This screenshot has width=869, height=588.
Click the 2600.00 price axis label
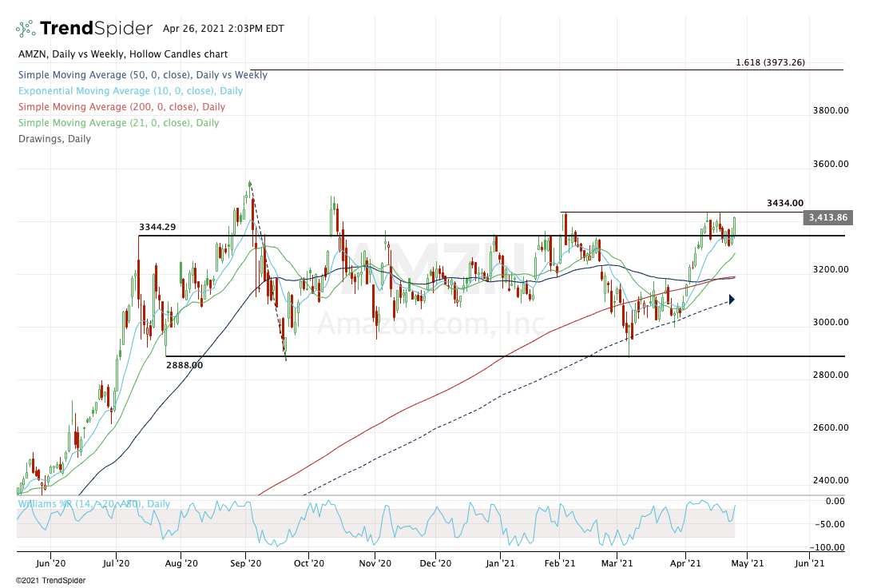pyautogui.click(x=831, y=427)
